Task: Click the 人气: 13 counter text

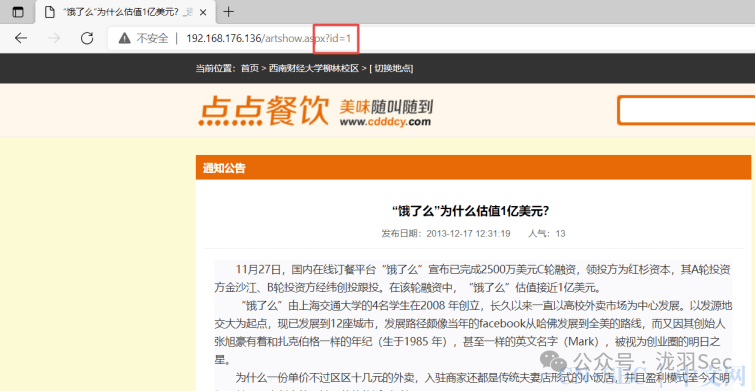Action: click(x=547, y=234)
